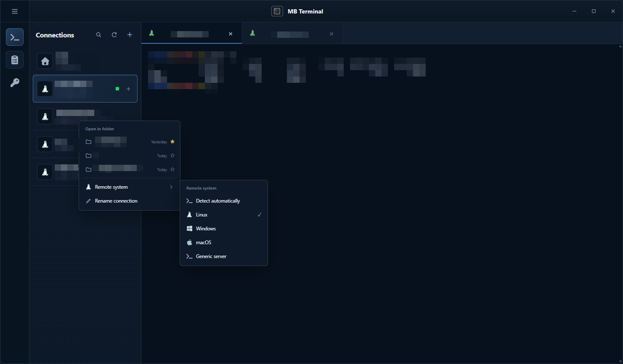Select Generic server as remote system
This screenshot has width=623, height=364.
point(224,256)
